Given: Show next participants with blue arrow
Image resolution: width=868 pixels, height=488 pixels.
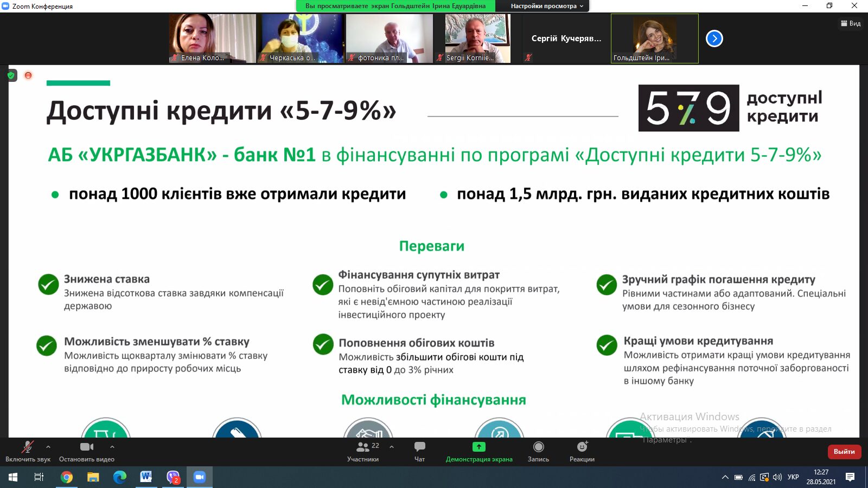Looking at the screenshot, I should click(x=714, y=38).
